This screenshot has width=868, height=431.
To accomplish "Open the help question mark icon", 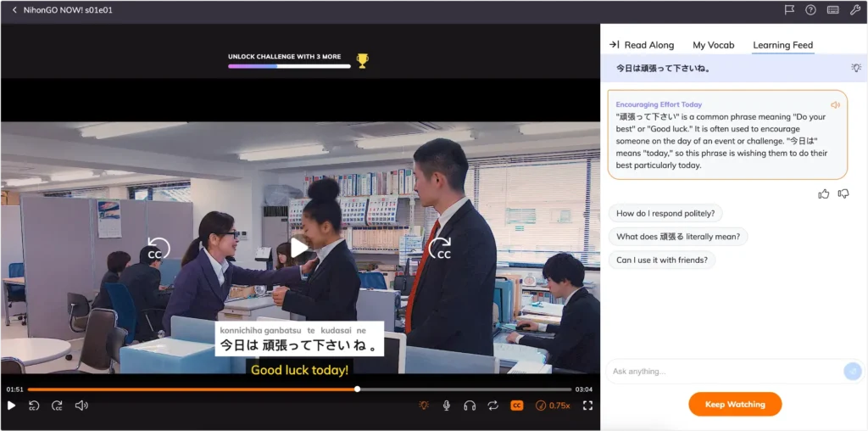I will pos(810,10).
